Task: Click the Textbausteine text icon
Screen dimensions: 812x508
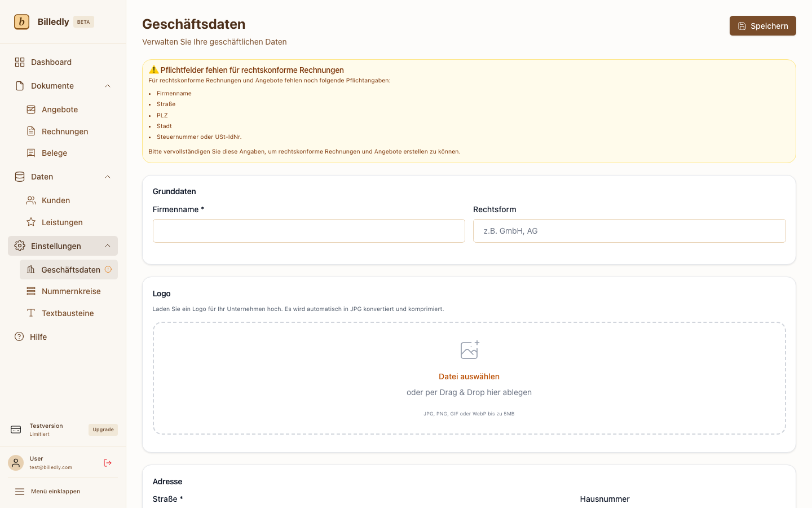Action: coord(31,313)
